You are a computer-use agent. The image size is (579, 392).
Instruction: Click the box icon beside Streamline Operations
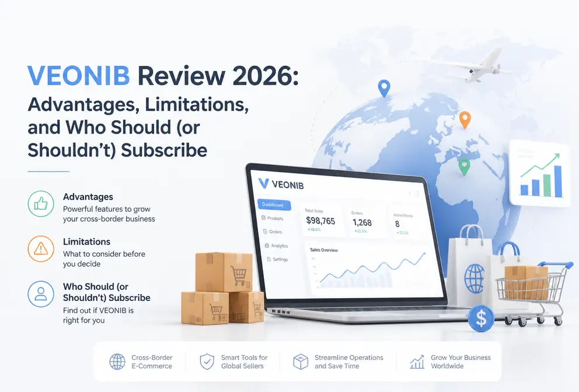point(301,361)
